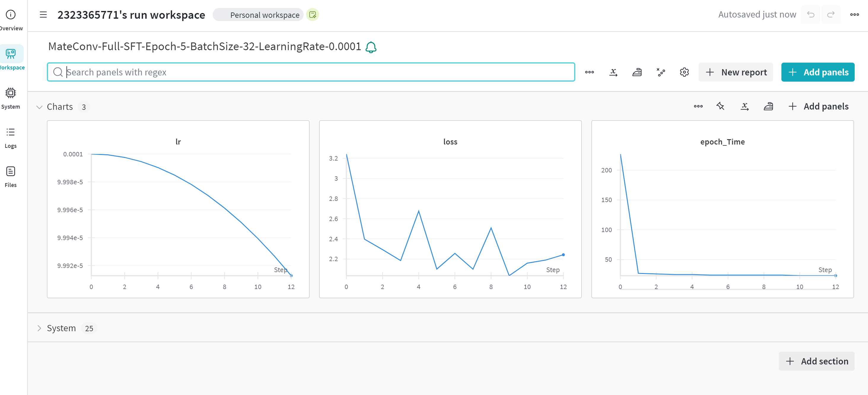Open the workspace settings gear
This screenshot has width=868, height=395.
pyautogui.click(x=684, y=72)
